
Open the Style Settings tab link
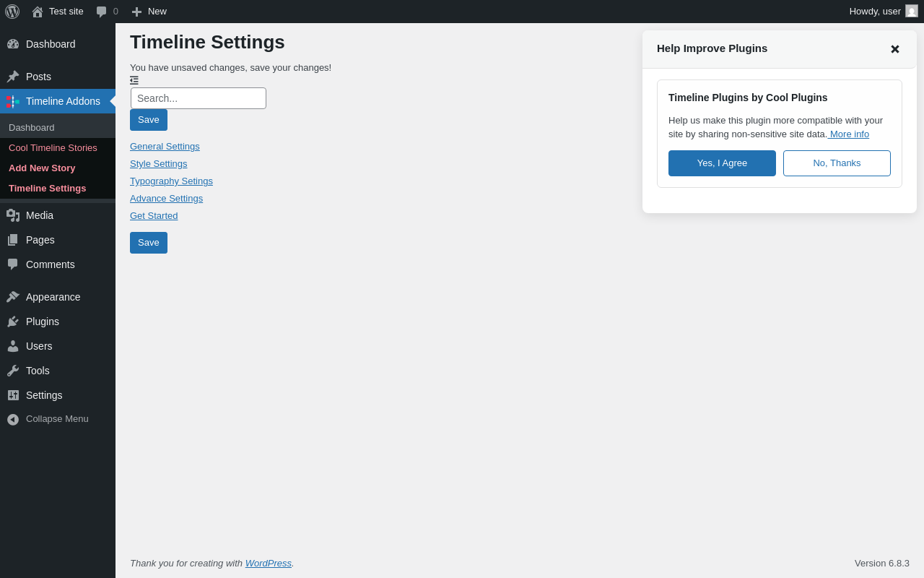click(158, 164)
